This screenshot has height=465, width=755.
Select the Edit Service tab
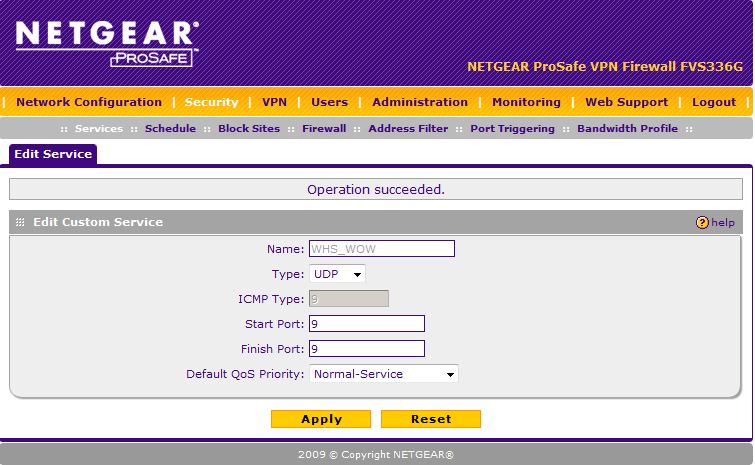pos(53,154)
